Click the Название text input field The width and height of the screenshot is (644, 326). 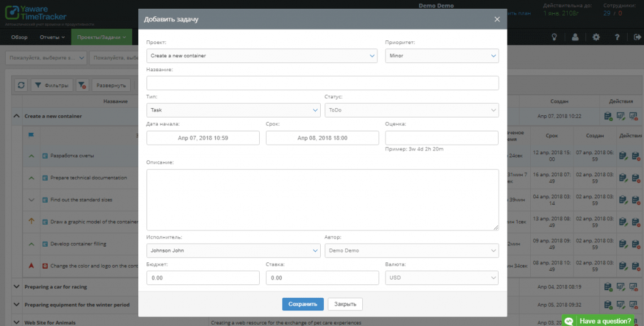pos(322,83)
